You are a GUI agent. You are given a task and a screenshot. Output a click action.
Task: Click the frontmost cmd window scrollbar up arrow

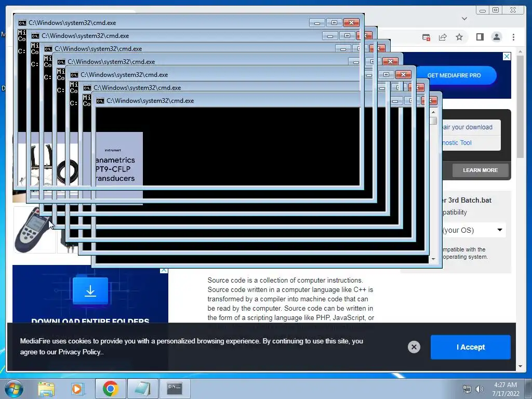(433, 112)
